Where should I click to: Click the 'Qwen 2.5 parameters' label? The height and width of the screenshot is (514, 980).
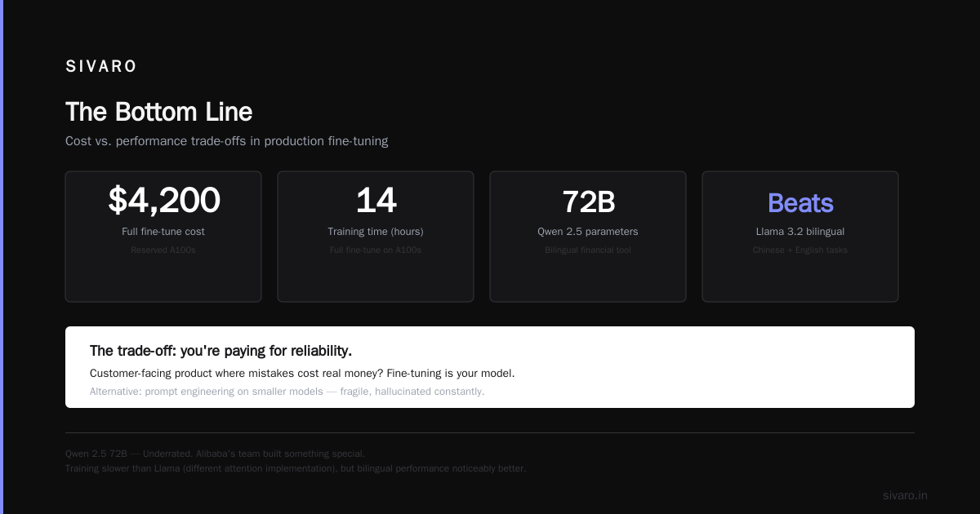[588, 232]
